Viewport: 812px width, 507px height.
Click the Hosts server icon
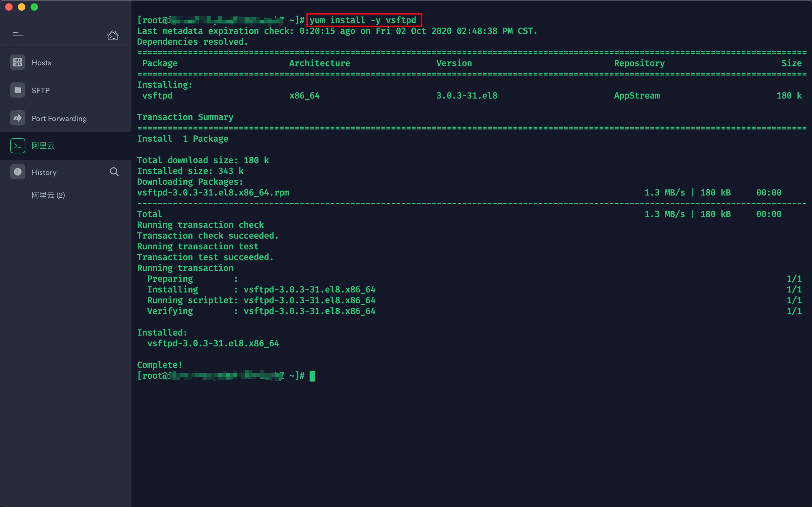tap(17, 62)
